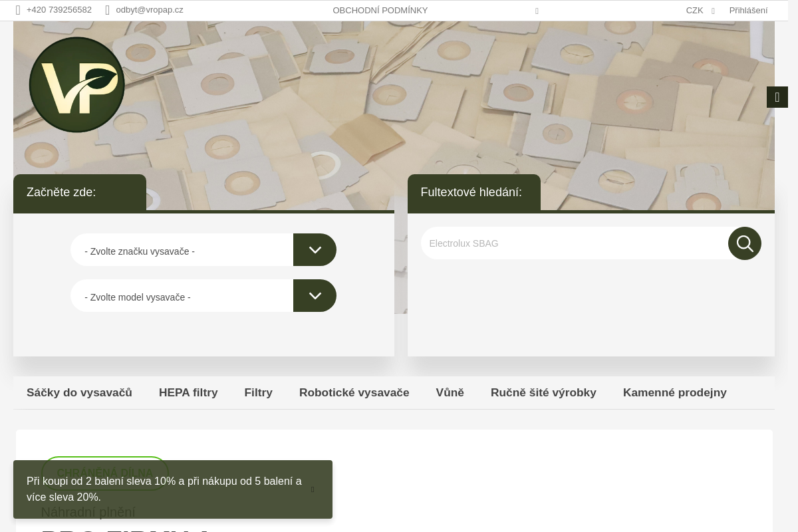Click the search magnifier button
Image resolution: width=798 pixels, height=532 pixels.
(x=745, y=243)
